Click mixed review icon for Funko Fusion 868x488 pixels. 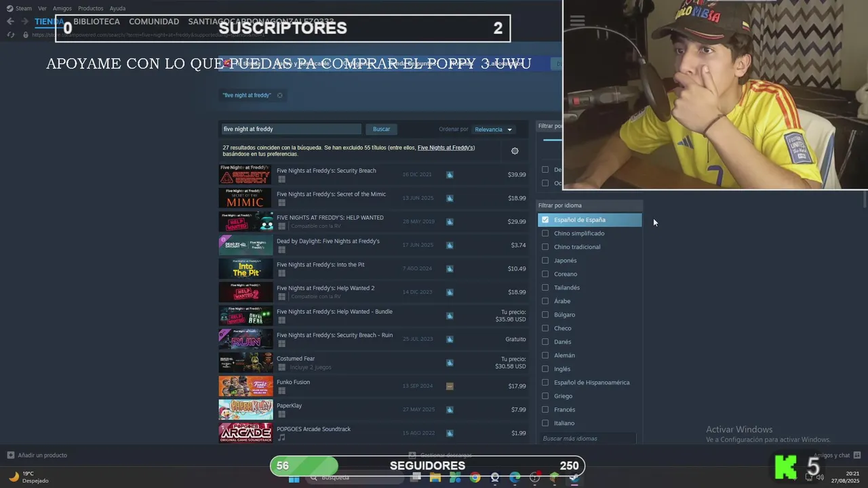click(450, 386)
